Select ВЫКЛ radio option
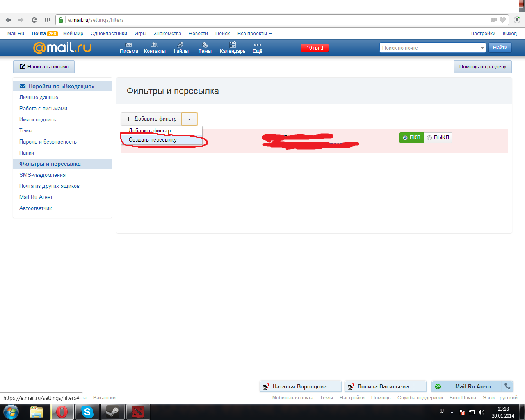Viewport: 525px width, 420px height. click(x=438, y=138)
